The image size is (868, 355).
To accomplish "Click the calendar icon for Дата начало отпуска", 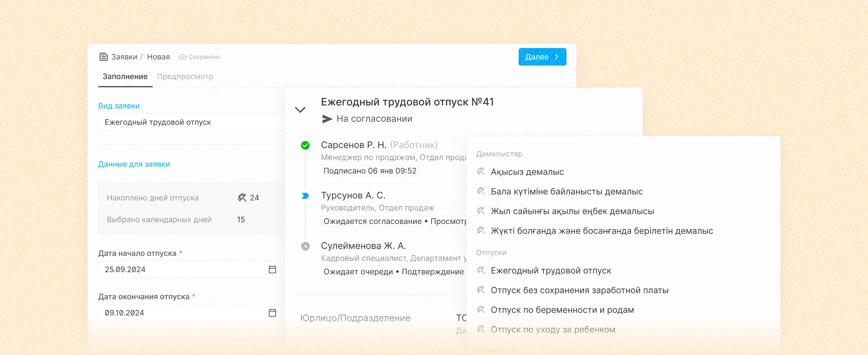I will coord(272,269).
